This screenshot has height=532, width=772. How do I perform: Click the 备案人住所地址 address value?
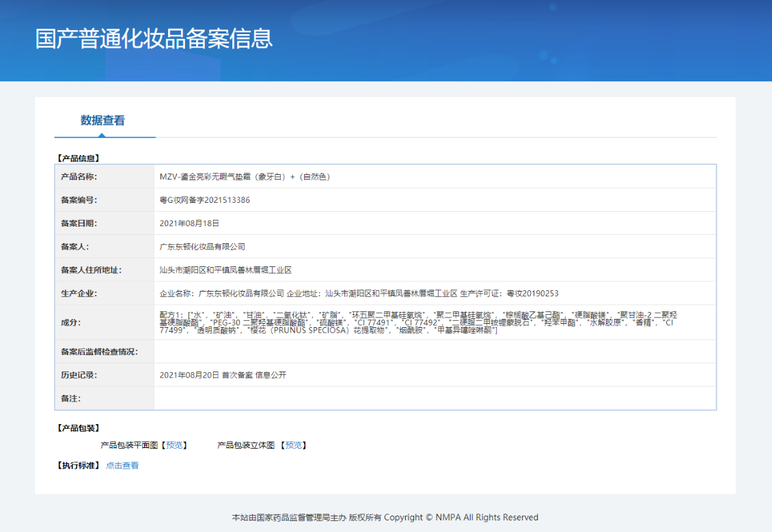click(225, 270)
